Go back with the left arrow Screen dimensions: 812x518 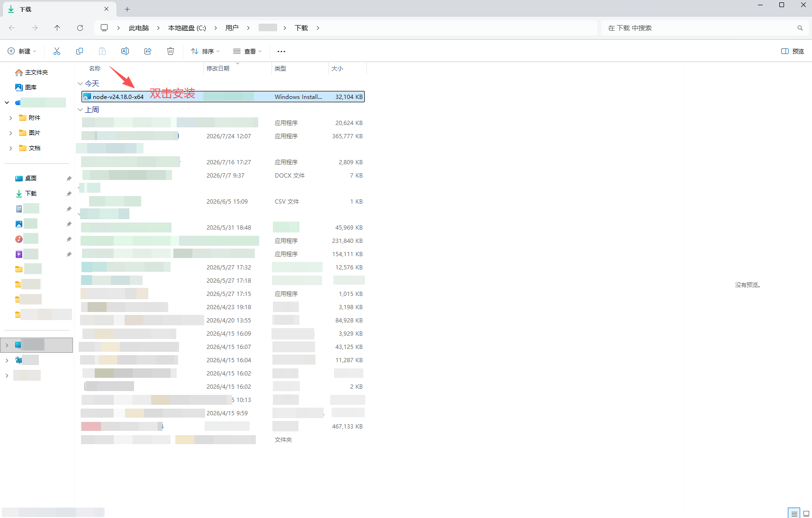[12, 28]
